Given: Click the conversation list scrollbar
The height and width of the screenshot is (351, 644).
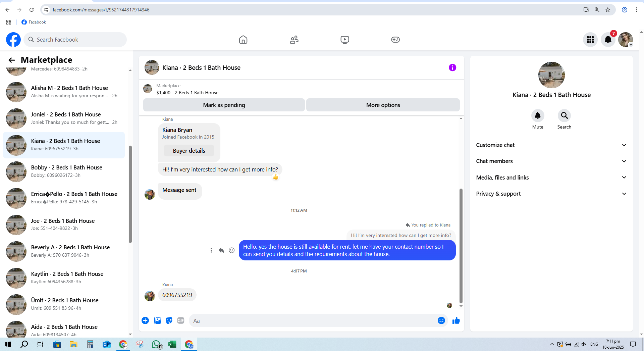Looking at the screenshot, I should click(x=130, y=194).
